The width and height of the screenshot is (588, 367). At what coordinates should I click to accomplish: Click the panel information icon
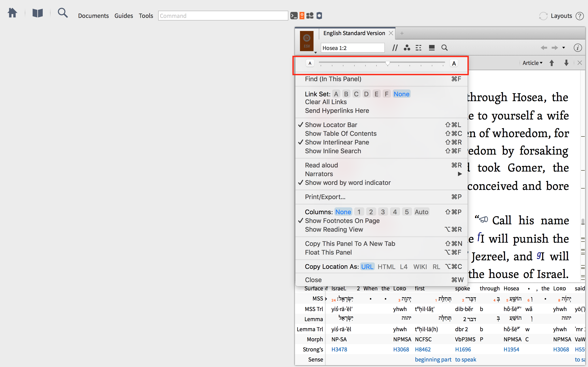pyautogui.click(x=578, y=48)
